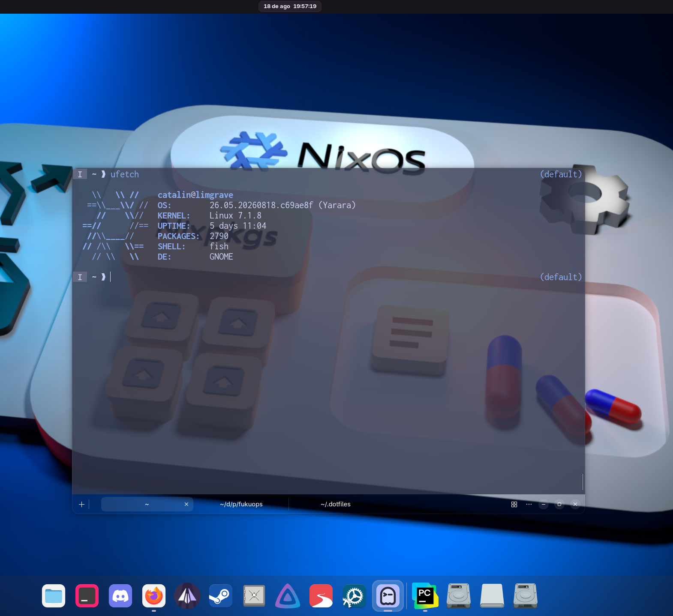Click the 'ufetch' command text
The height and width of the screenshot is (616, 673).
coord(125,174)
